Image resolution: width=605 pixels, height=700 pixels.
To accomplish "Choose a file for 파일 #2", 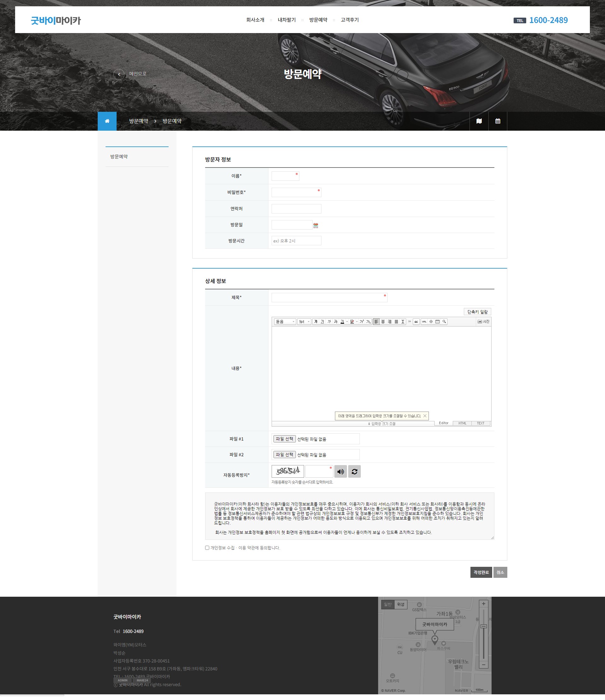I will (285, 455).
